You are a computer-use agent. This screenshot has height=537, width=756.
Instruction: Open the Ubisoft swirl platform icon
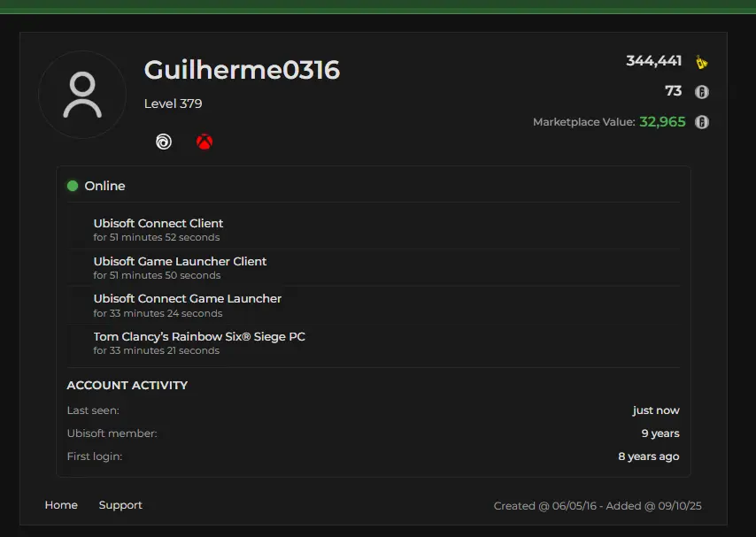(x=164, y=142)
